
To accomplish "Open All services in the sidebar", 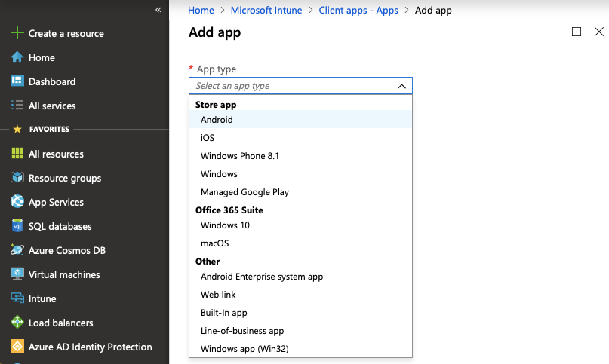I will click(52, 106).
